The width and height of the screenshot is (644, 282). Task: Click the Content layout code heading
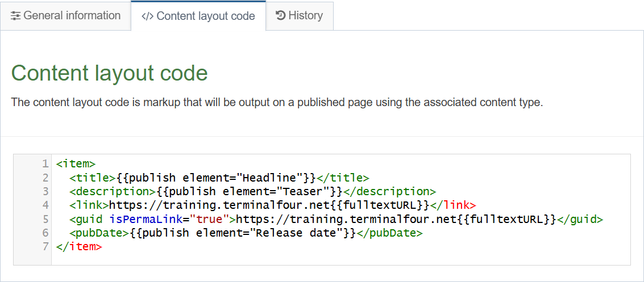tap(109, 73)
